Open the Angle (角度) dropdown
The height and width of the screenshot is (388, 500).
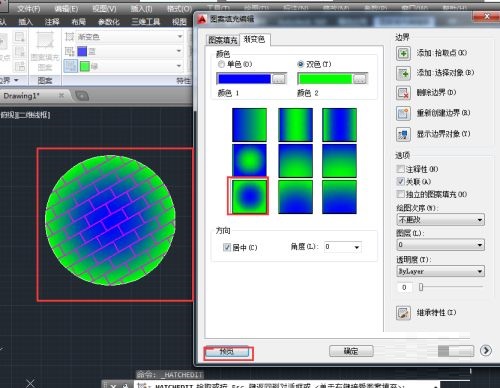357,247
